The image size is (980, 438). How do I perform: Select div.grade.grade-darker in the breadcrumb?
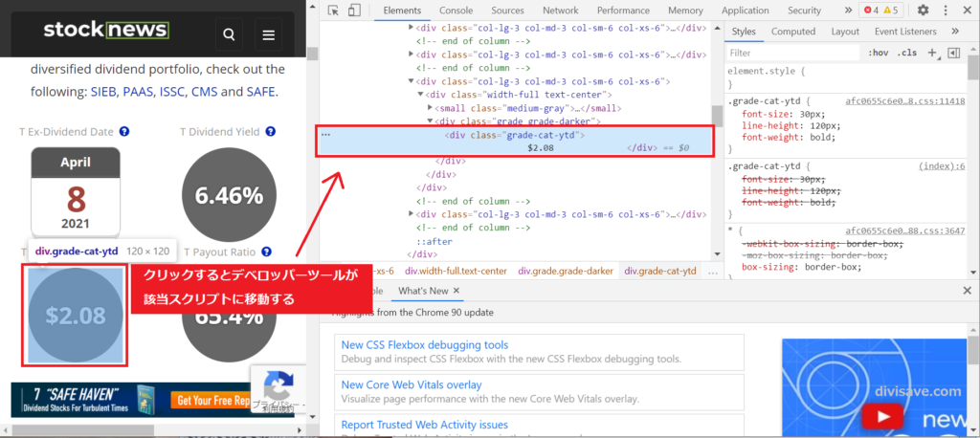pyautogui.click(x=565, y=272)
